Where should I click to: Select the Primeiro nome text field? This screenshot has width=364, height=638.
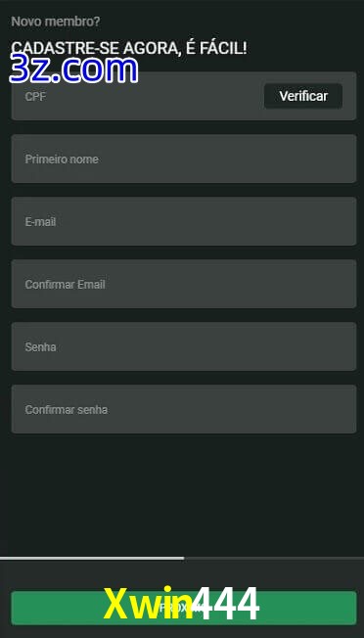pos(184,159)
